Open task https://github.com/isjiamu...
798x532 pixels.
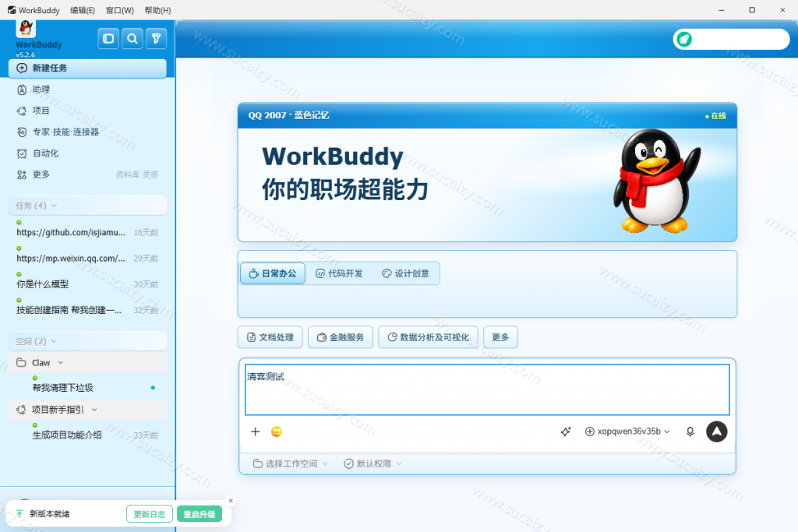[x=87, y=230]
